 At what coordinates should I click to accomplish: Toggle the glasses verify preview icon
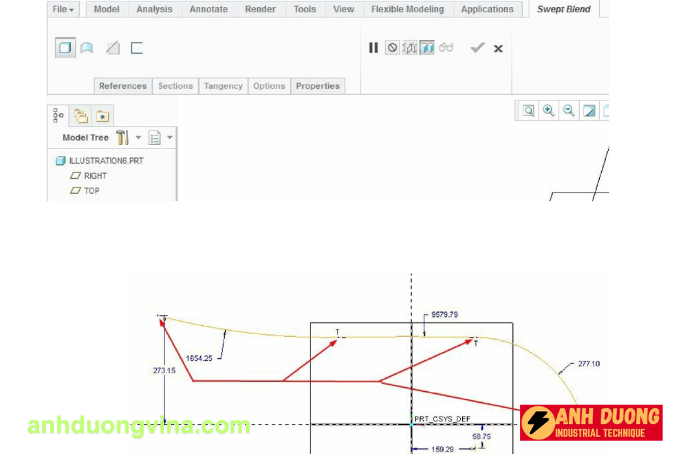pyautogui.click(x=446, y=47)
